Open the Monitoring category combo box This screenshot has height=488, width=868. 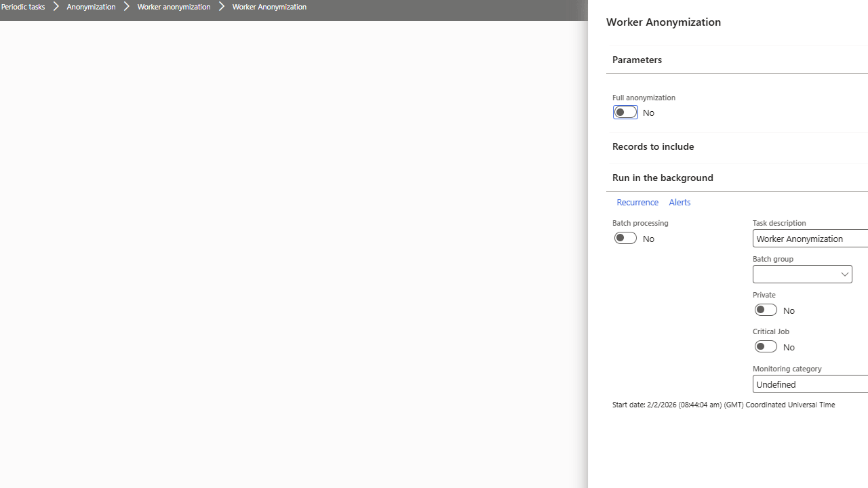click(810, 384)
